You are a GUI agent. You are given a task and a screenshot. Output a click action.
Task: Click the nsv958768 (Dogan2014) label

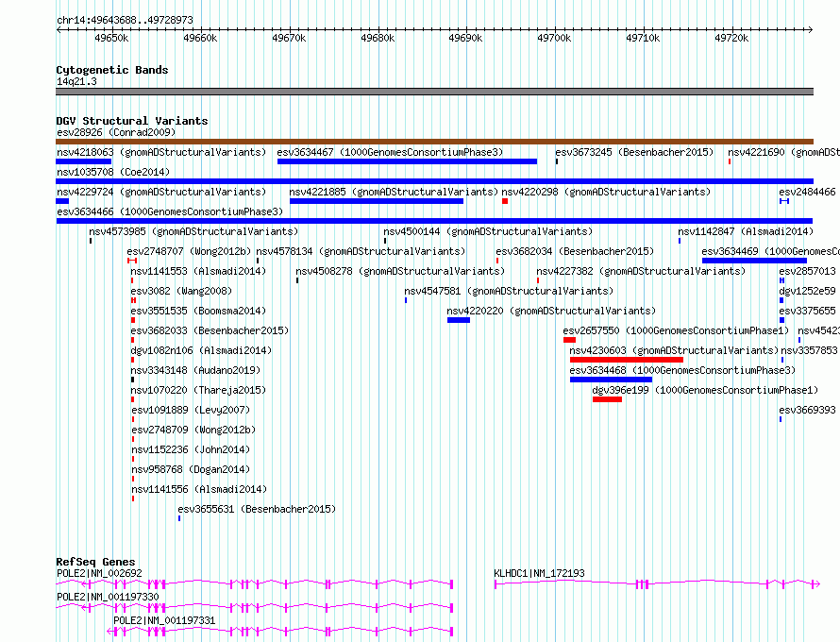coord(191,469)
